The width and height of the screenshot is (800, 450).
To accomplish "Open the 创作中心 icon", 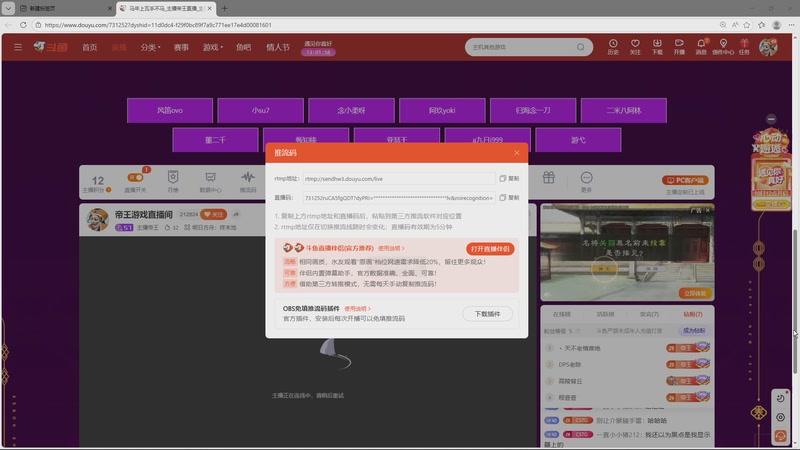I will pyautogui.click(x=723, y=47).
